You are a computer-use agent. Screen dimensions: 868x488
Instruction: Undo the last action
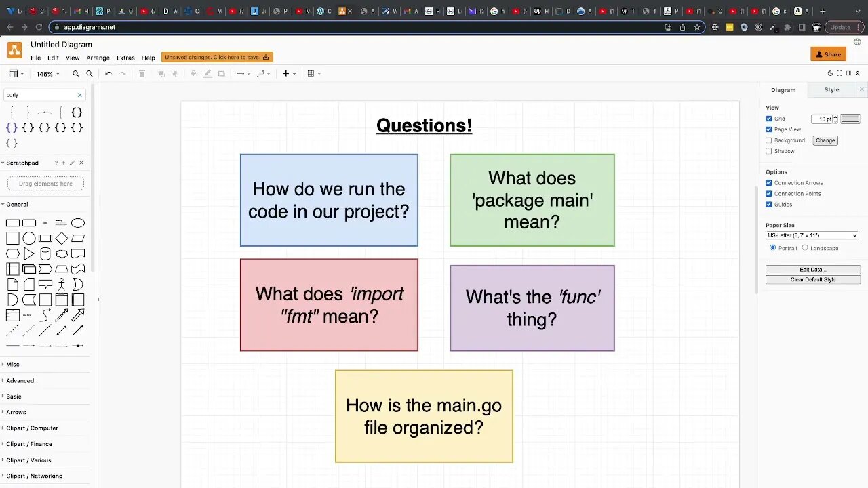click(108, 74)
